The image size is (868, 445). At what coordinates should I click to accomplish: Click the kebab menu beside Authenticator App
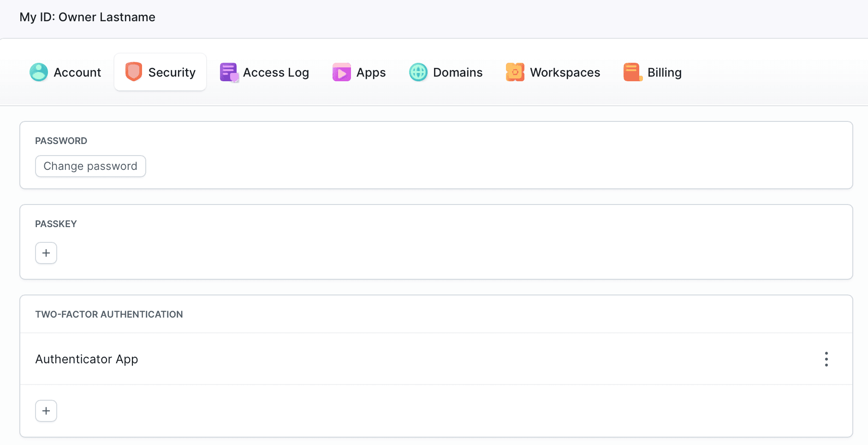826,359
